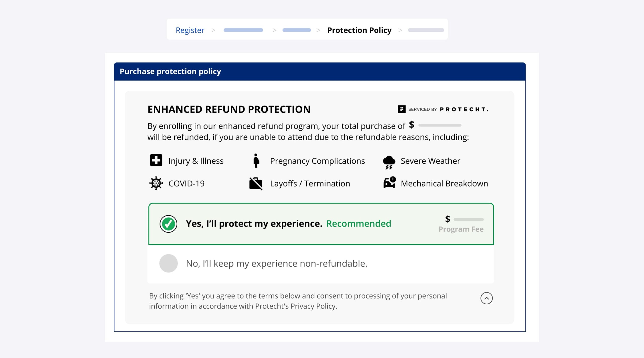
Task: Click the Injury & Illness medical cross icon
Action: 156,160
